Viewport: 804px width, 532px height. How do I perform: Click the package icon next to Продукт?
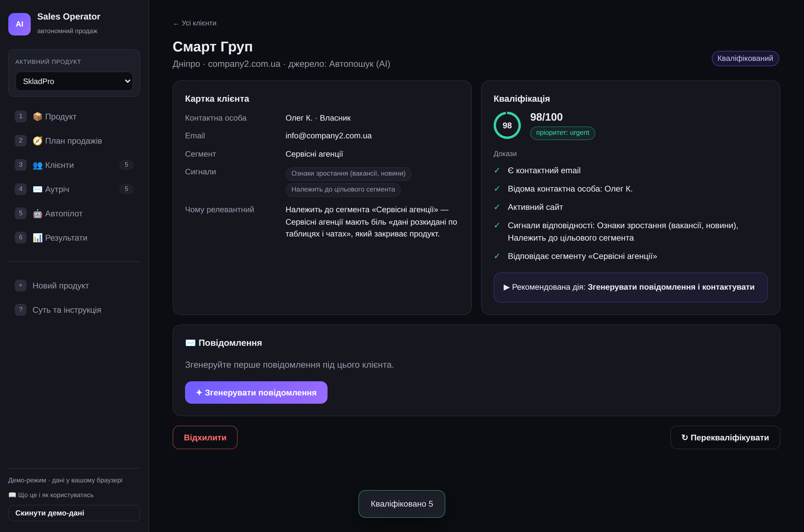click(37, 117)
